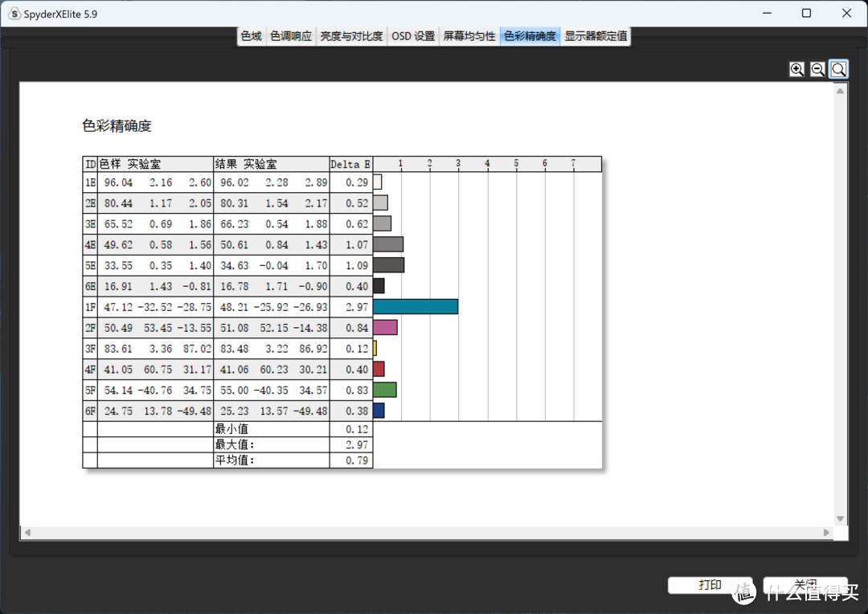Click the gray 3E Delta E bar
868x614 pixels.
(x=382, y=223)
